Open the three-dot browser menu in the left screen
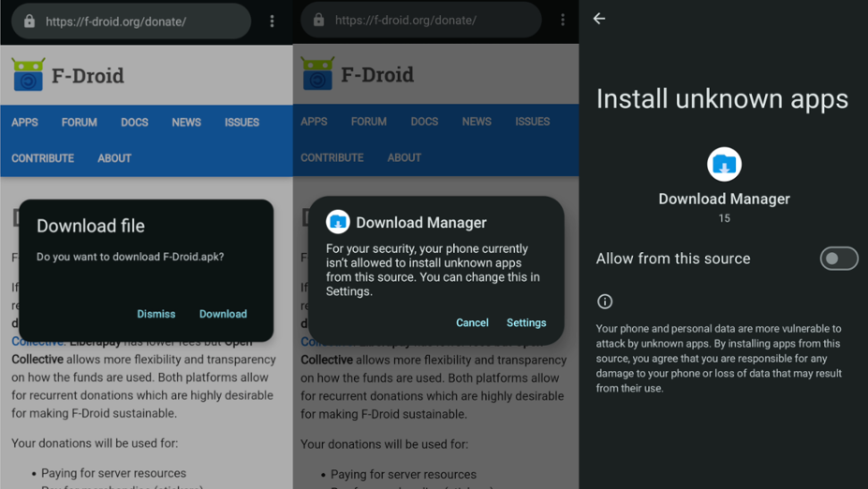Image resolution: width=868 pixels, height=489 pixels. coord(272,22)
